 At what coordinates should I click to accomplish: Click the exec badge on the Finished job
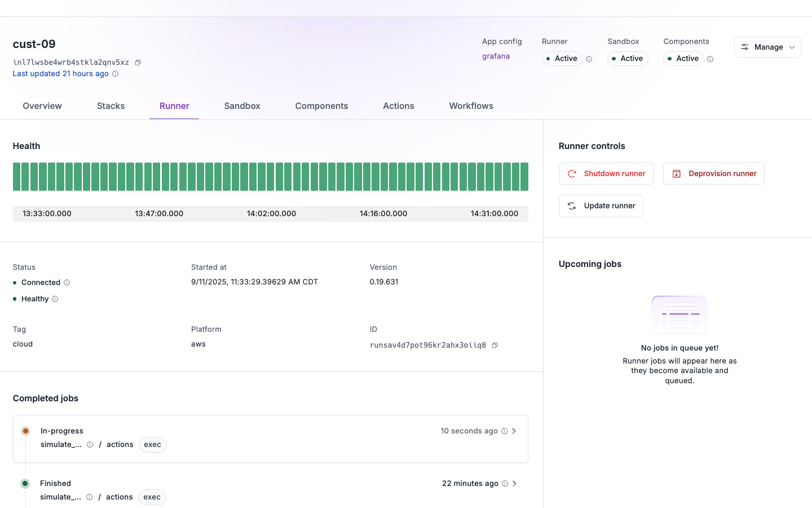(152, 497)
